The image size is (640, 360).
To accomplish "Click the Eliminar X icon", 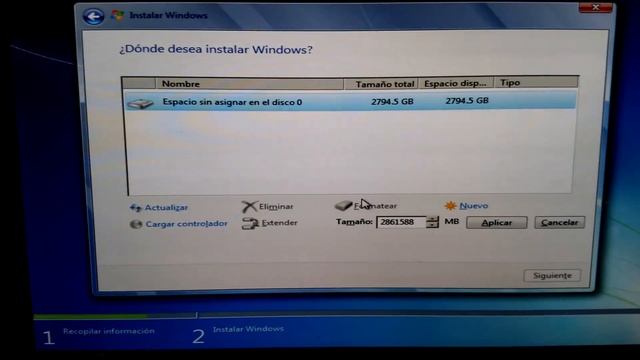I will (x=249, y=207).
